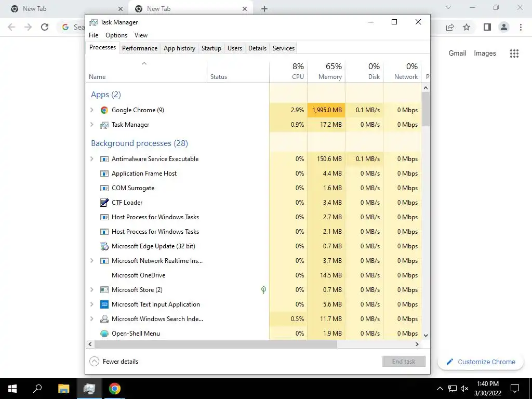This screenshot has height=399, width=532.
Task: Expand Microsoft Network Realtime Inspection row
Action: click(x=91, y=261)
